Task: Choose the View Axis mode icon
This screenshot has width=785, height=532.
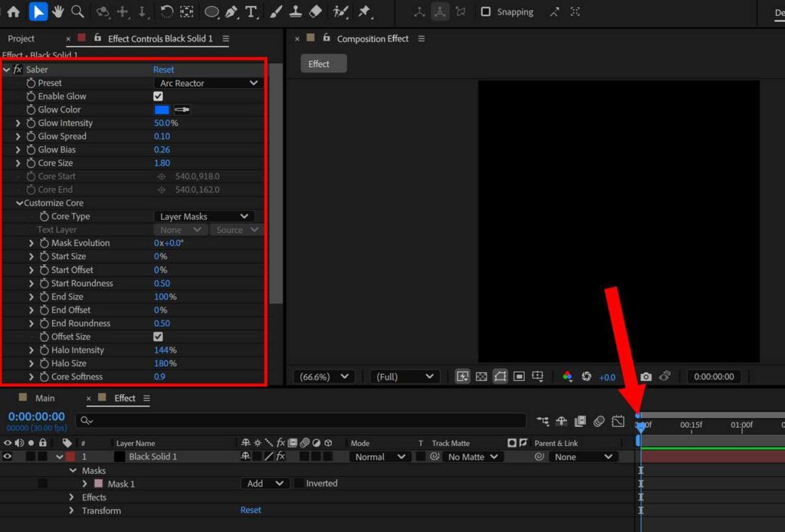Action: click(460, 12)
